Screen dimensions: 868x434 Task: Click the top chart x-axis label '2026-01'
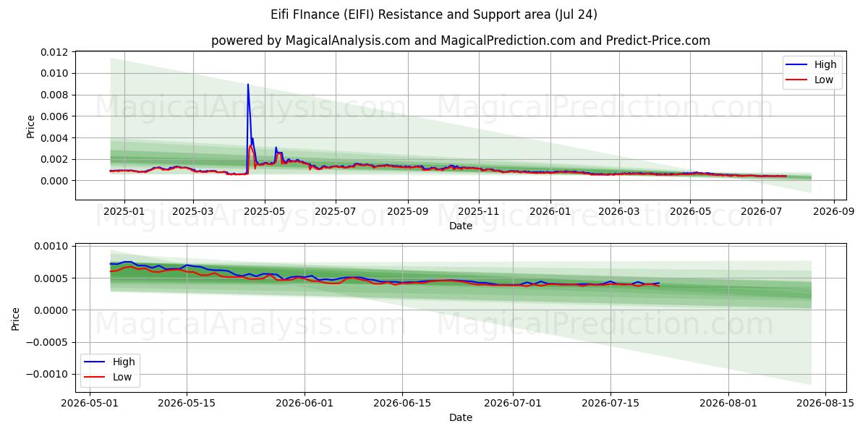coord(550,211)
